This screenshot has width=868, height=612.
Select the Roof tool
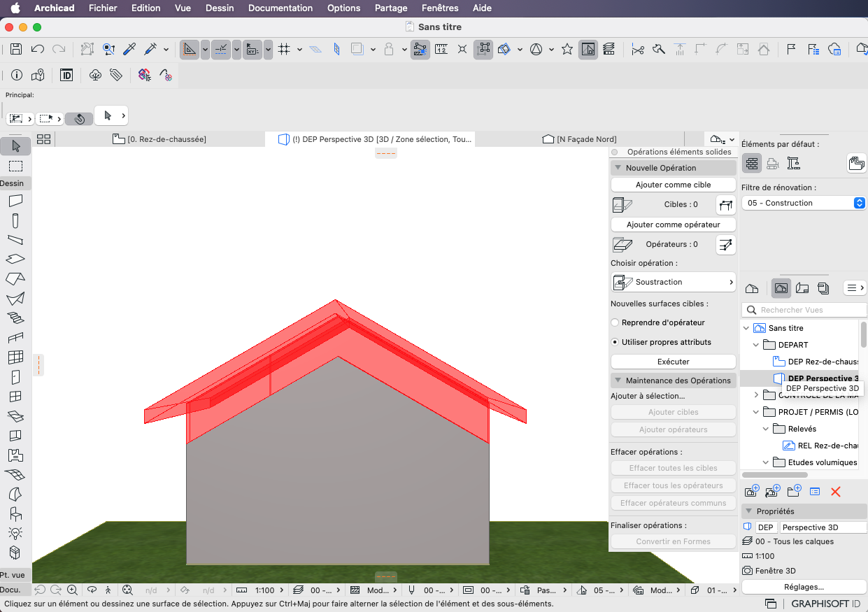click(x=15, y=279)
